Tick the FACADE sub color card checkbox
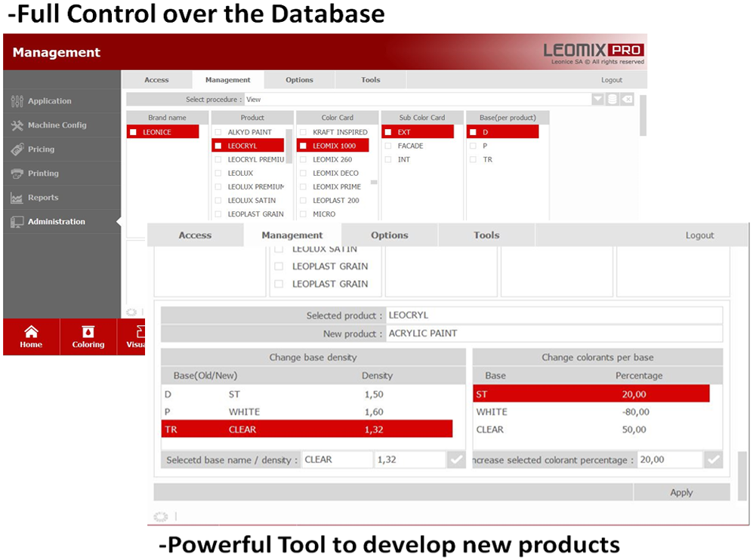This screenshot has height=560, width=753. point(389,146)
